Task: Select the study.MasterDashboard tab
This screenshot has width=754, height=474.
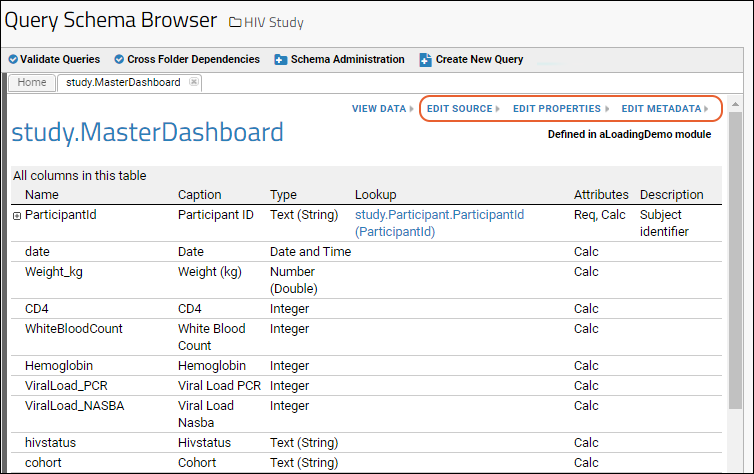Action: click(123, 83)
